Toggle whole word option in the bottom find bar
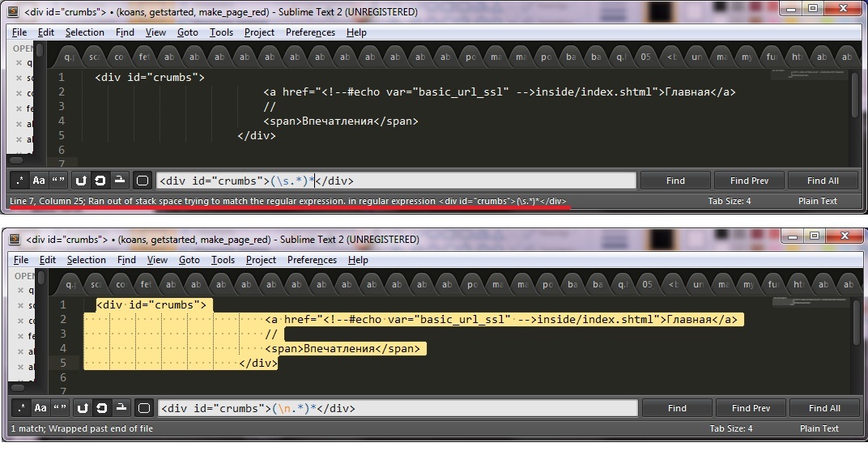 coord(58,408)
